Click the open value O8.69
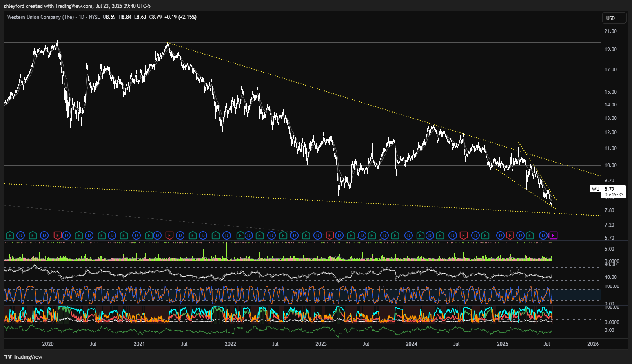Viewport: 632px width, 364px height. point(109,17)
